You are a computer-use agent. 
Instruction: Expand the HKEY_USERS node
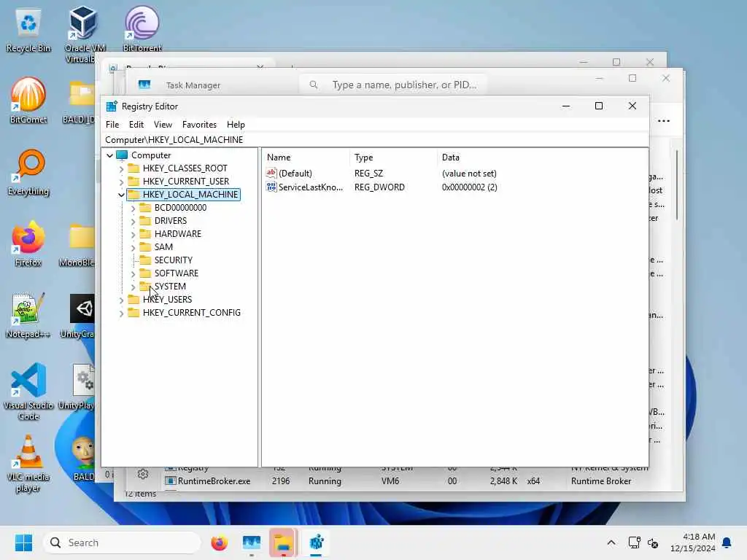(121, 300)
